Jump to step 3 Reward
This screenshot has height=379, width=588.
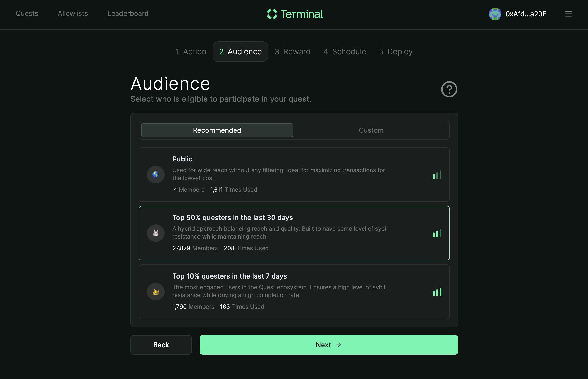[292, 52]
